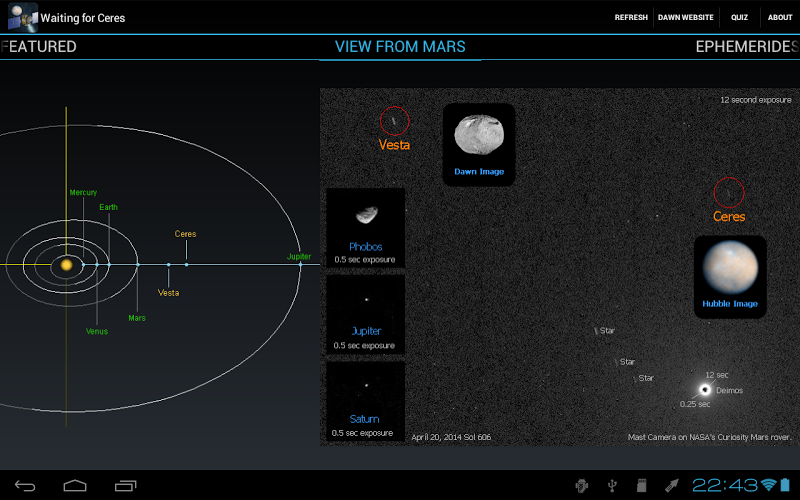The width and height of the screenshot is (800, 500).
Task: Tap the red circle marking Vesta
Action: (x=394, y=121)
